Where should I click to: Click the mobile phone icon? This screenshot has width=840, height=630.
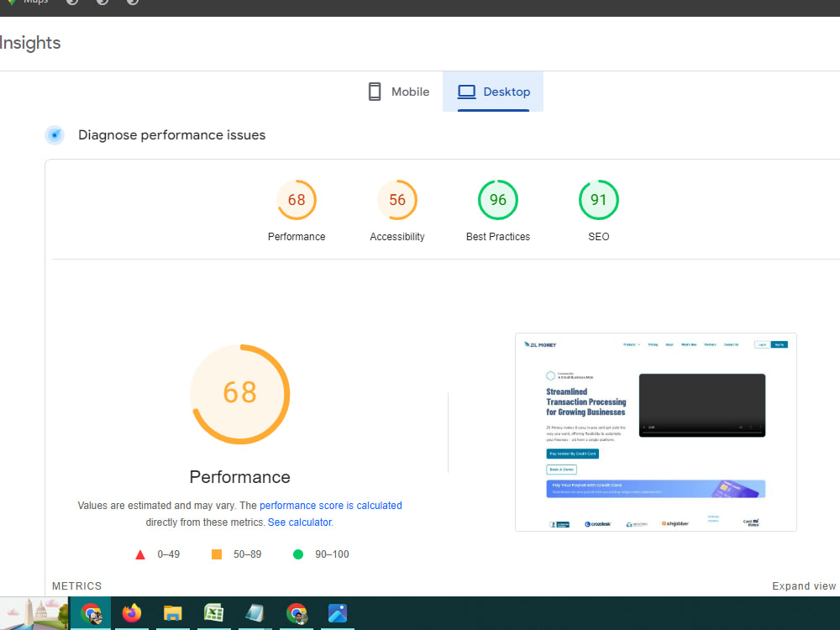(375, 92)
